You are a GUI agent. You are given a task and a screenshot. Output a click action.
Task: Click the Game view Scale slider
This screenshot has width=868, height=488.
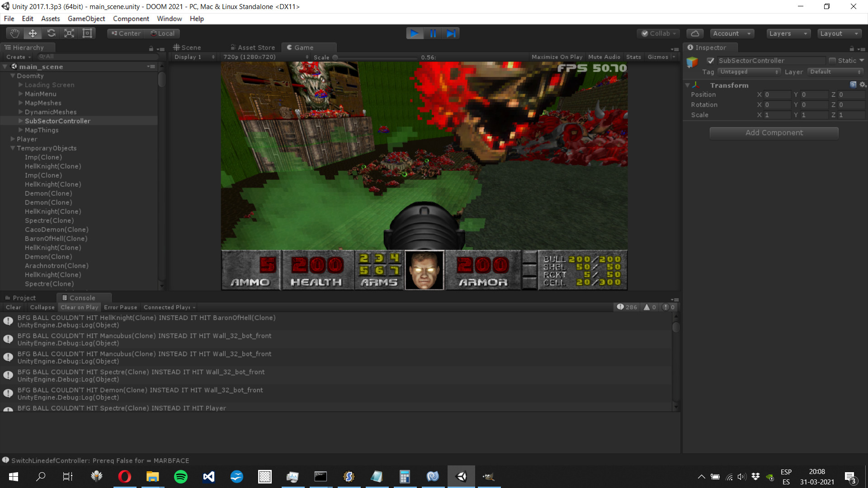[376, 57]
